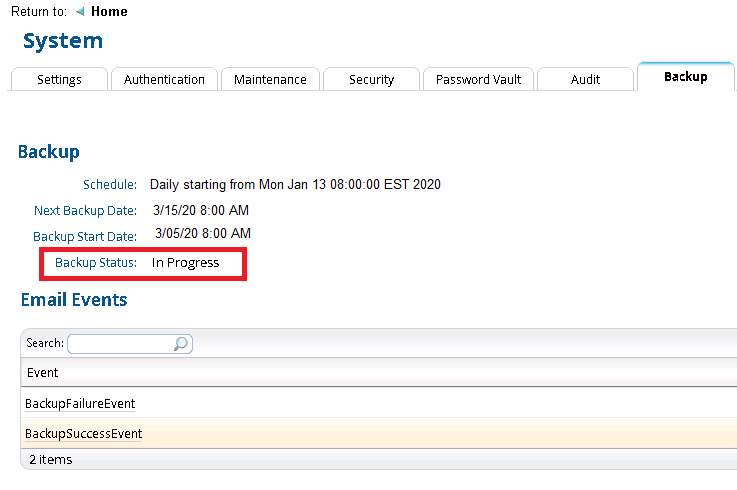Click the Backup Start Date value
Image resolution: width=737 pixels, height=490 pixels.
(x=203, y=233)
